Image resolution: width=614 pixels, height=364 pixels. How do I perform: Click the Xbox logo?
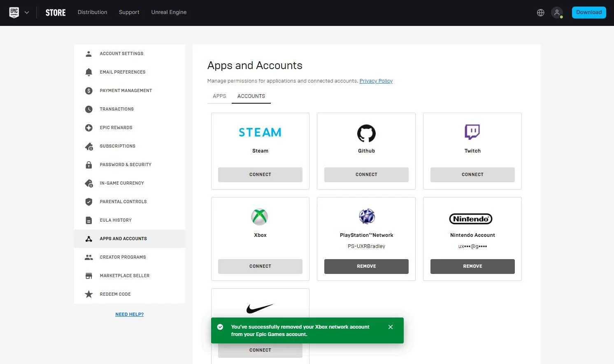(260, 217)
